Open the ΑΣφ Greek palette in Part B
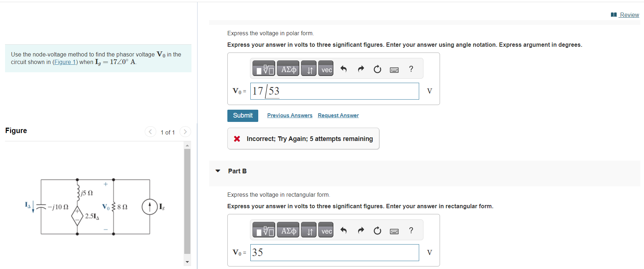The image size is (644, 269). pos(288,230)
